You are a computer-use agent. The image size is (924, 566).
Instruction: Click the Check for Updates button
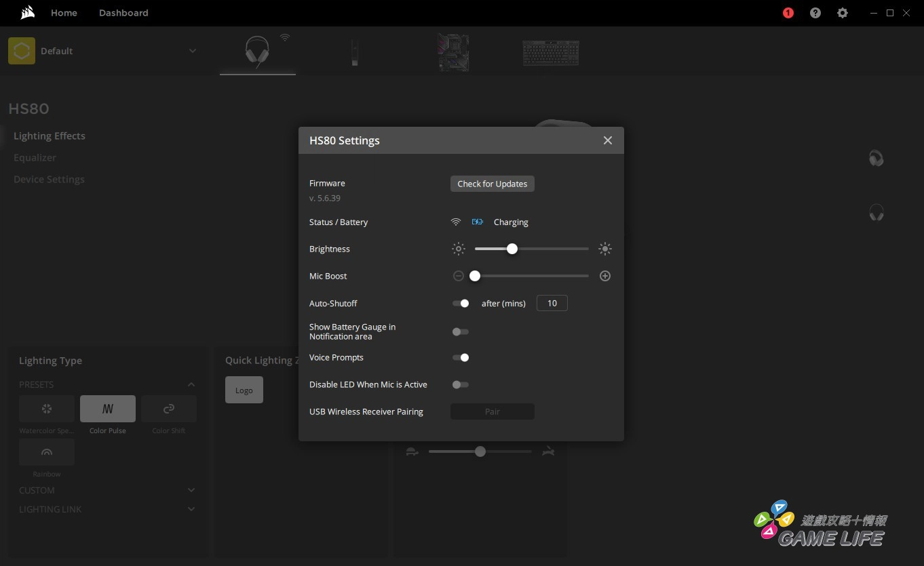(492, 184)
